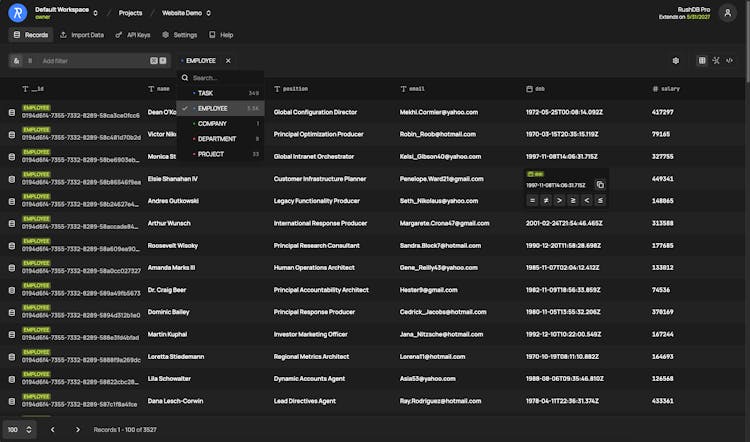The width and height of the screenshot is (750, 442).
Task: Click the RushDB logo icon
Action: click(17, 12)
